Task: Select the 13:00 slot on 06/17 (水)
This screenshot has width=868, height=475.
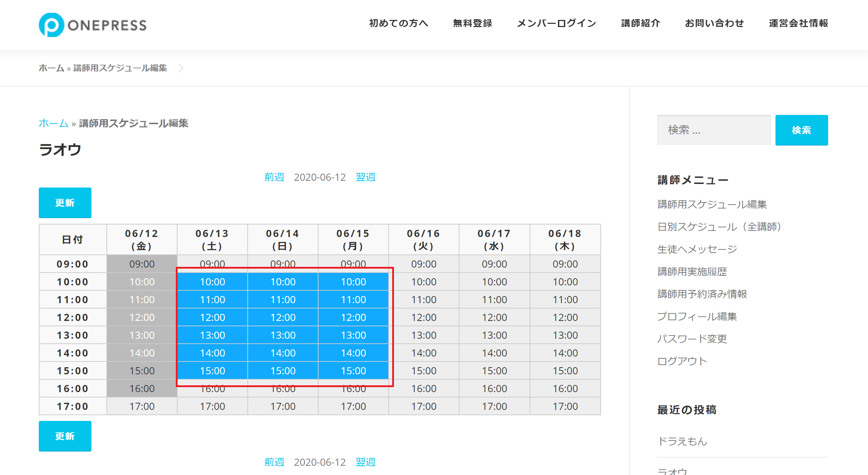Action: click(494, 335)
